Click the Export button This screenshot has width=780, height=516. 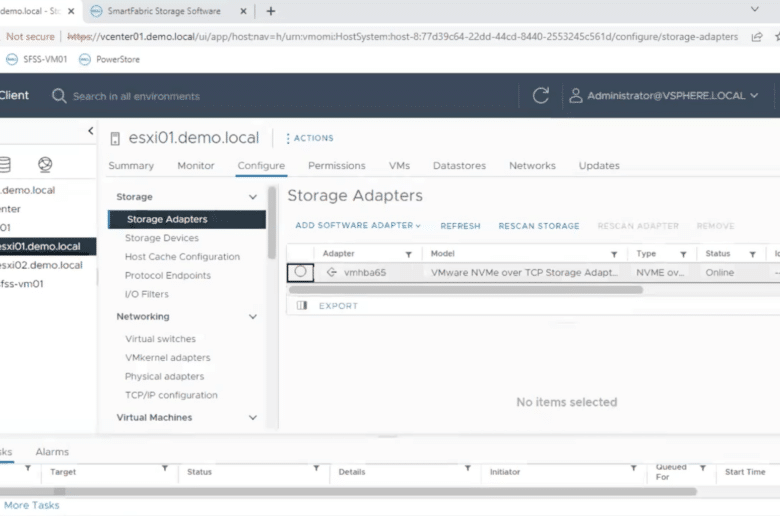(x=338, y=306)
